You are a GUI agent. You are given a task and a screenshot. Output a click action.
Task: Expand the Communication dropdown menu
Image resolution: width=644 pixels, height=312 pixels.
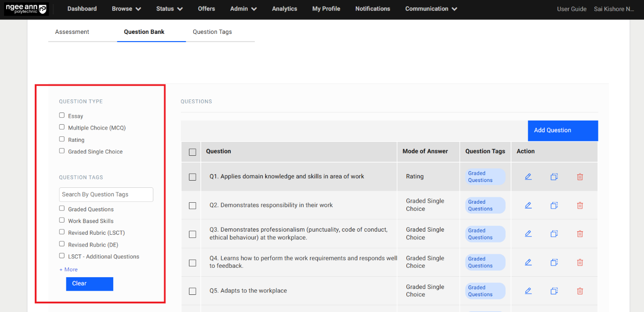431,9
